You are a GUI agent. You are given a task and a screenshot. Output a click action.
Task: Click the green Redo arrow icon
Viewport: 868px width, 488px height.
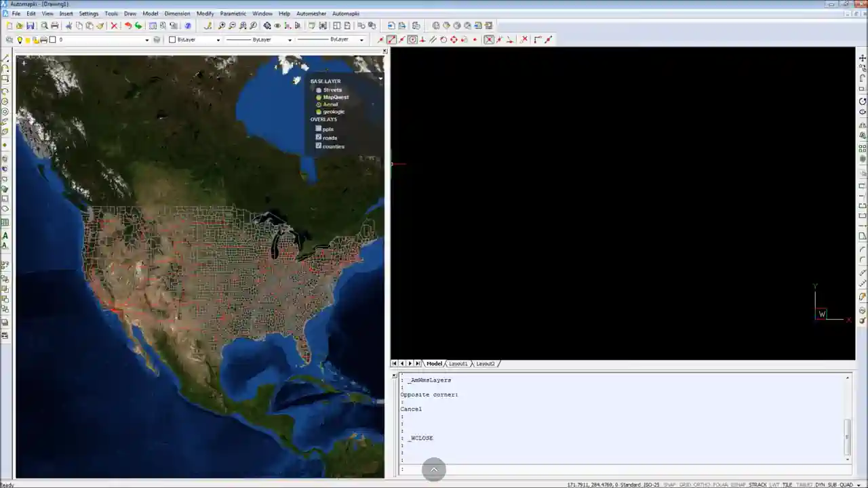click(138, 26)
